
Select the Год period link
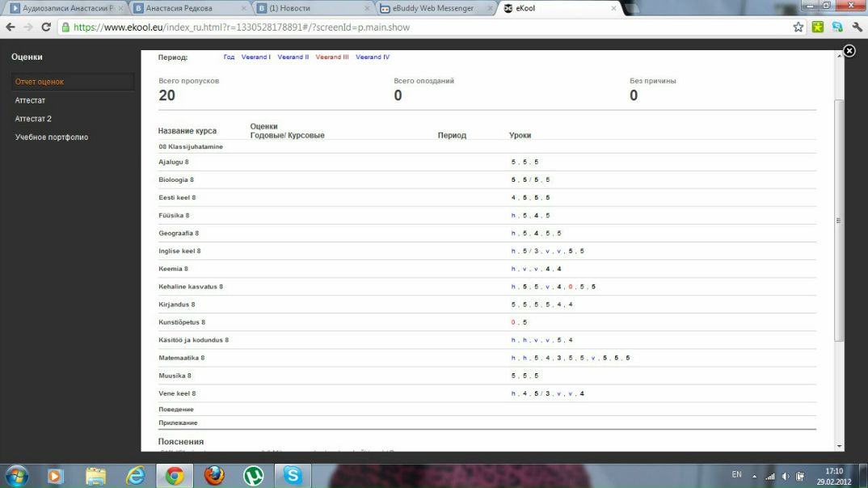click(x=229, y=57)
